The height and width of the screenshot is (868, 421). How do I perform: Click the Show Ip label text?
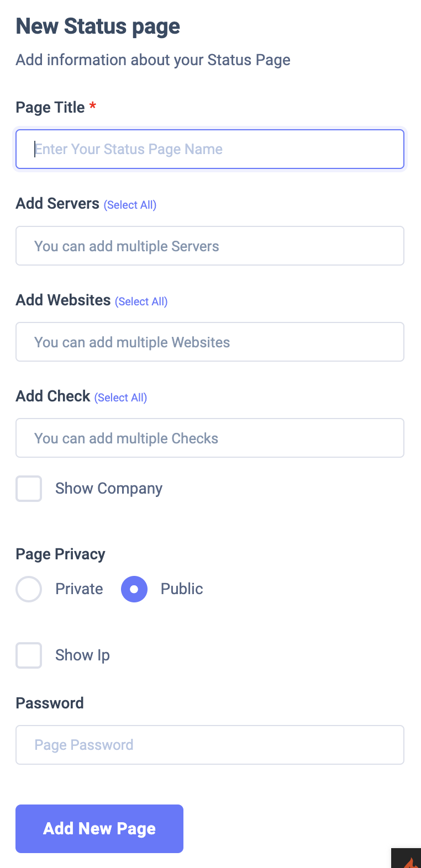point(82,655)
